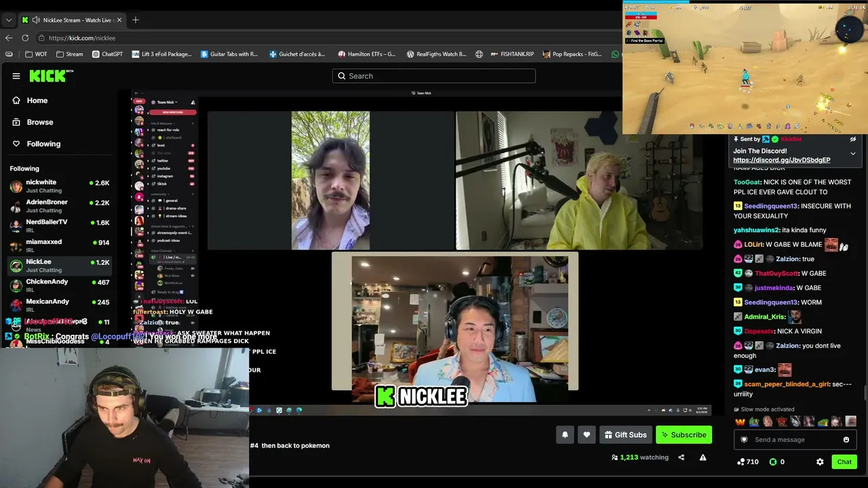Click nickwhite's avatar thumbnail
868x488 pixels.
(16, 186)
